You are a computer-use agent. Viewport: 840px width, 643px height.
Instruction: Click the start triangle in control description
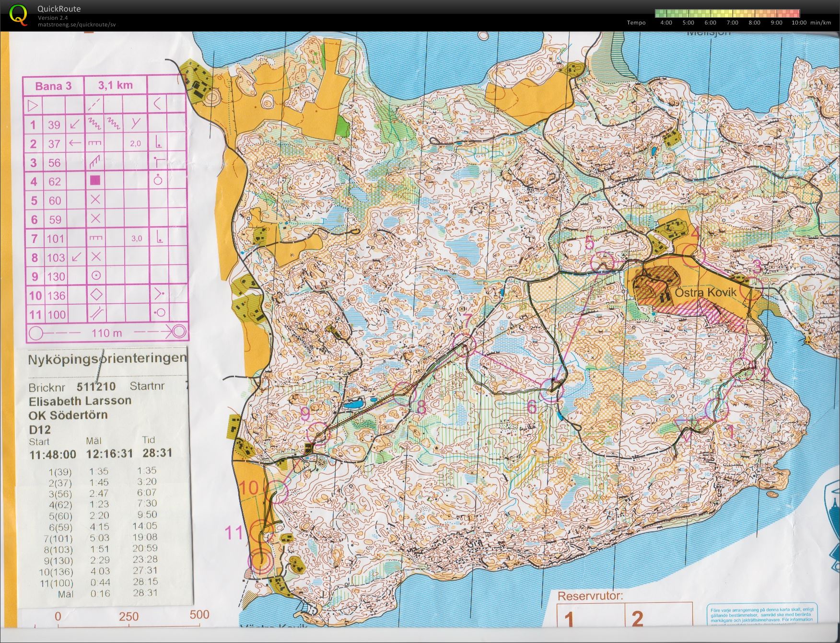[33, 104]
